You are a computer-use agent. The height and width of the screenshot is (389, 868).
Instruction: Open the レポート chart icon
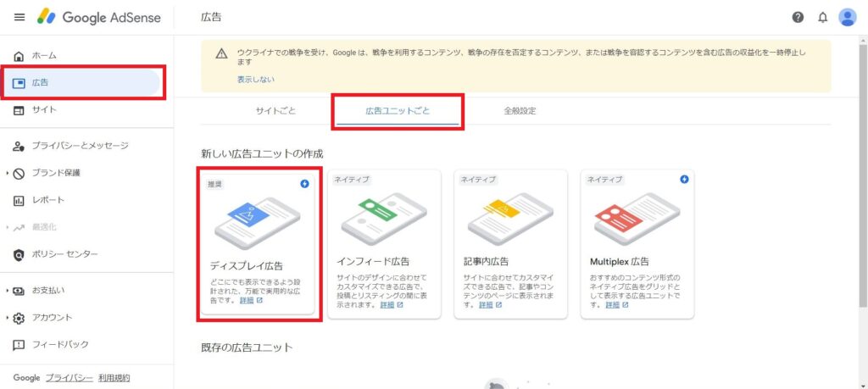point(19,200)
